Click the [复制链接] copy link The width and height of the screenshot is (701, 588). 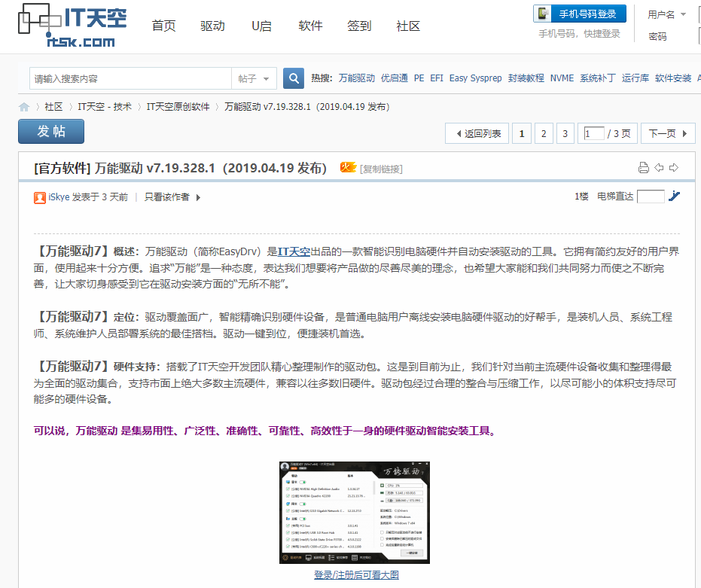click(x=381, y=169)
